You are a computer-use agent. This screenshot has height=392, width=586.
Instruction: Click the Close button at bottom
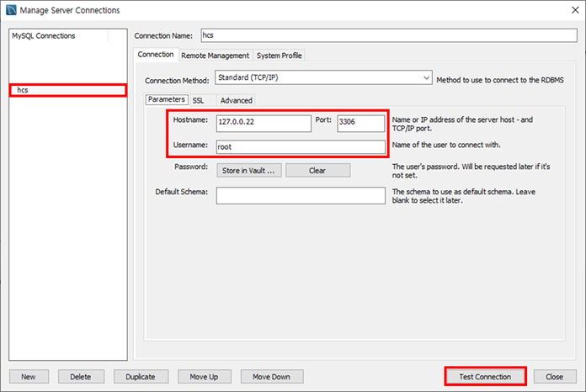coord(555,377)
